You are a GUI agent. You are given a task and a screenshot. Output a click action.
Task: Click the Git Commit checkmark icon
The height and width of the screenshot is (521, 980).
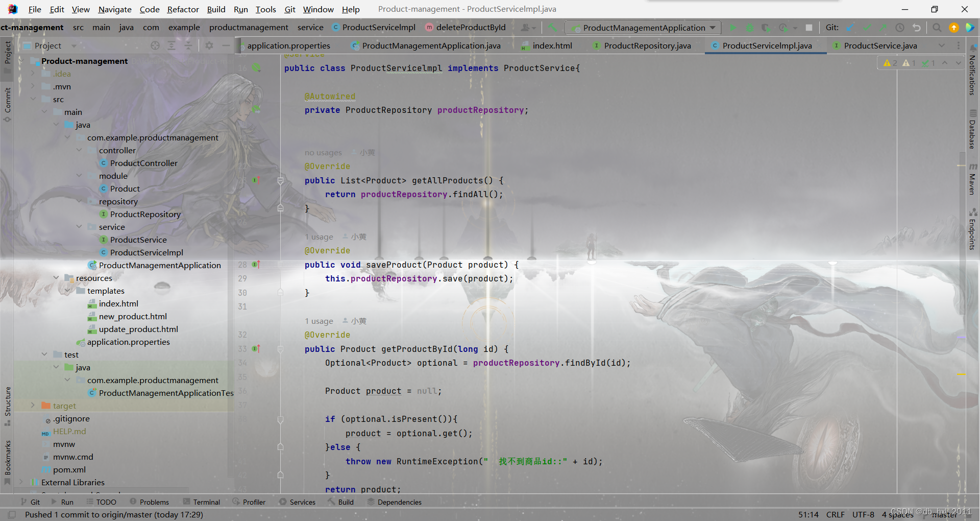[x=867, y=28]
